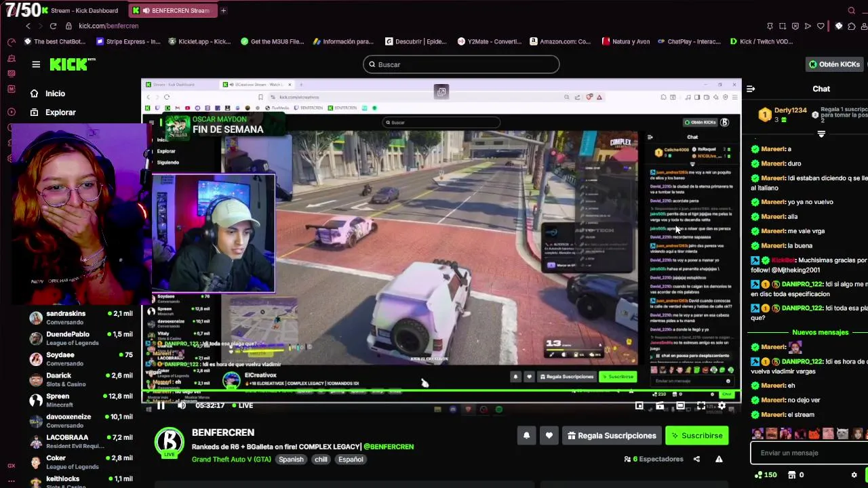Open the @BENFERCREN mention link

point(389,447)
